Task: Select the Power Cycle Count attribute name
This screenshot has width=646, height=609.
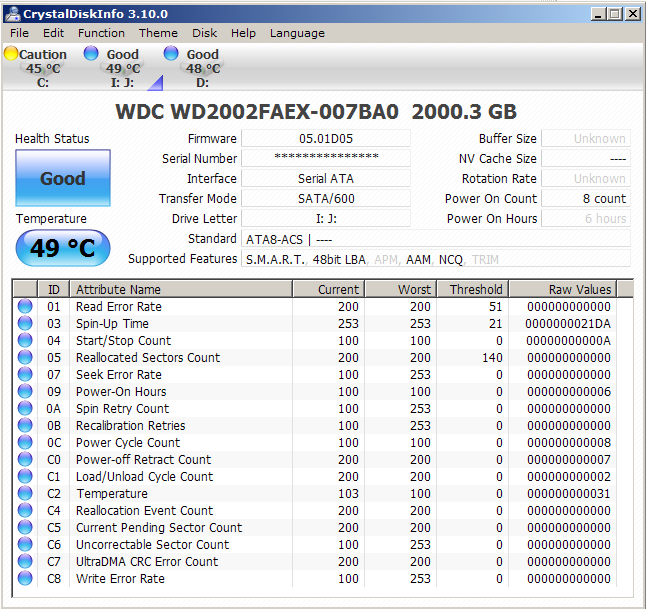Action: click(128, 443)
